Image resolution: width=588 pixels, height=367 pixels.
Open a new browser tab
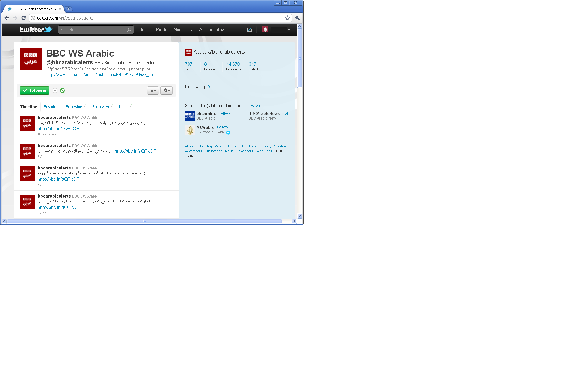coord(69,9)
